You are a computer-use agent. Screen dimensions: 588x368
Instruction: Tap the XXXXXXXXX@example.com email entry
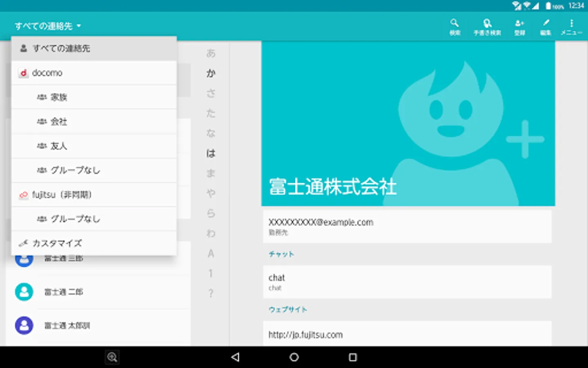[x=407, y=227]
